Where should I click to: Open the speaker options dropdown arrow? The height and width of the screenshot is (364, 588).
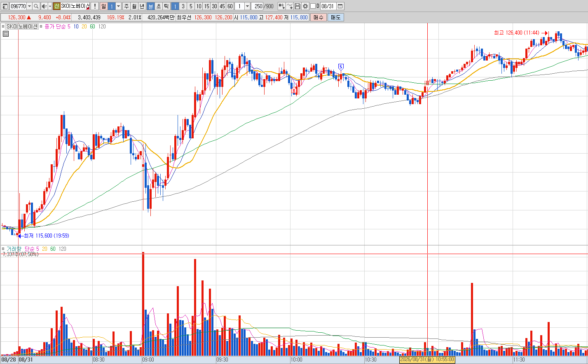(50, 6)
